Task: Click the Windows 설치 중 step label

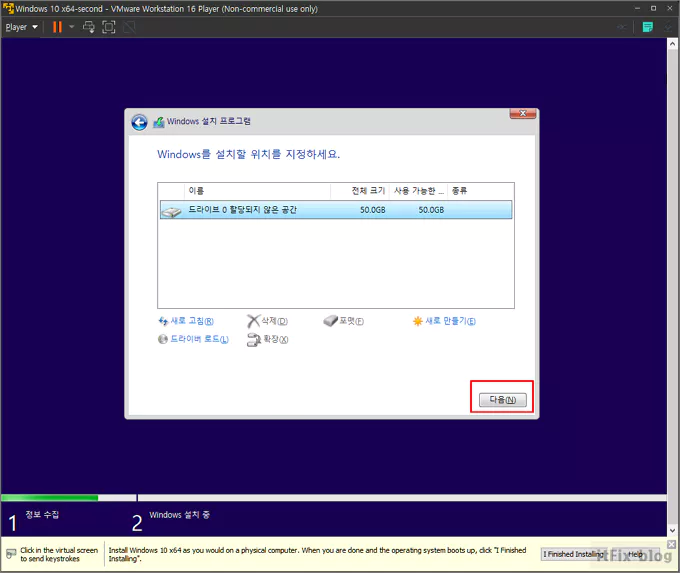Action: click(180, 515)
